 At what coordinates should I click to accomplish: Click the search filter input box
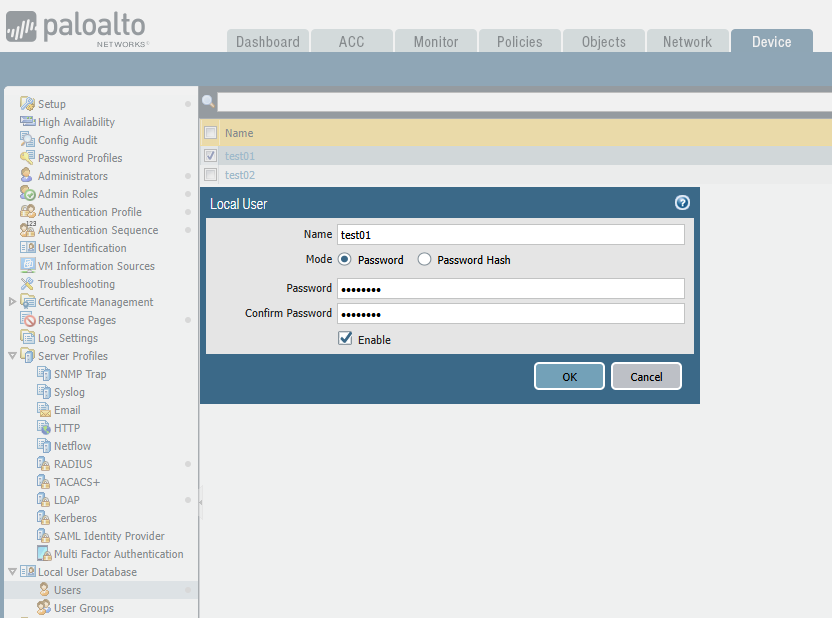pyautogui.click(x=524, y=101)
